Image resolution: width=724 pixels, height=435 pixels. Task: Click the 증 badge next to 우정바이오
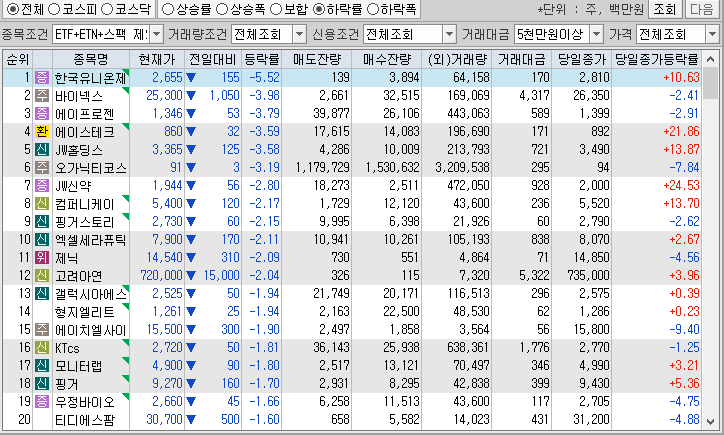(x=42, y=402)
